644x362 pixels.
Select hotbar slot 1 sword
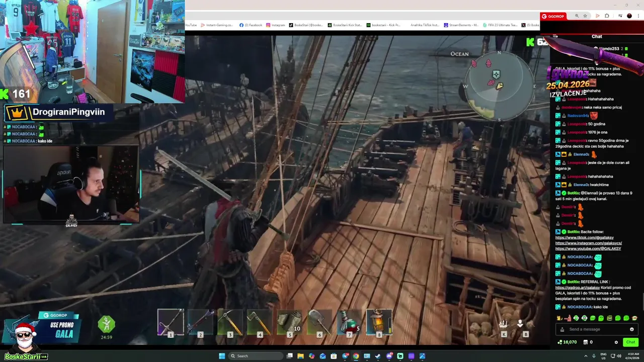[x=171, y=323]
